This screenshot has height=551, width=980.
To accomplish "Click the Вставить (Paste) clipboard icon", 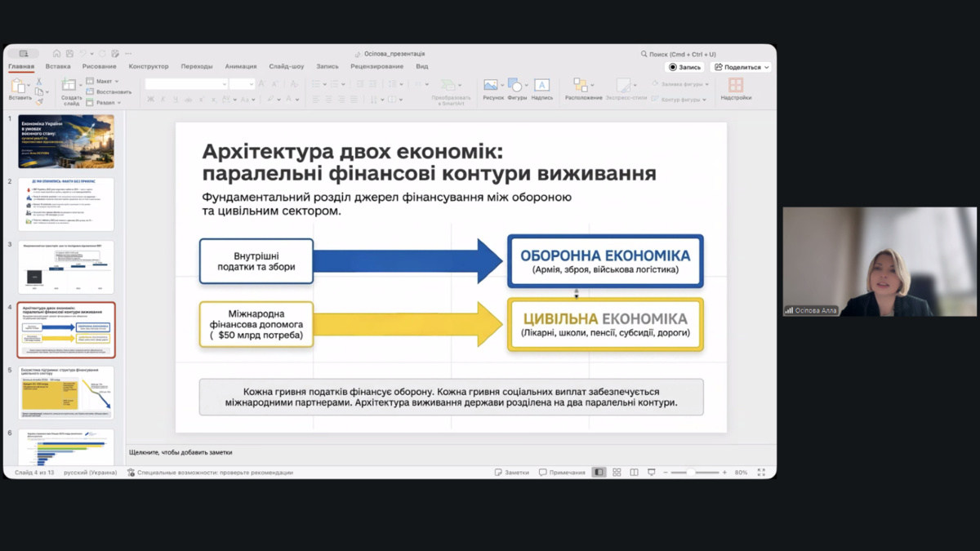I will click(18, 86).
